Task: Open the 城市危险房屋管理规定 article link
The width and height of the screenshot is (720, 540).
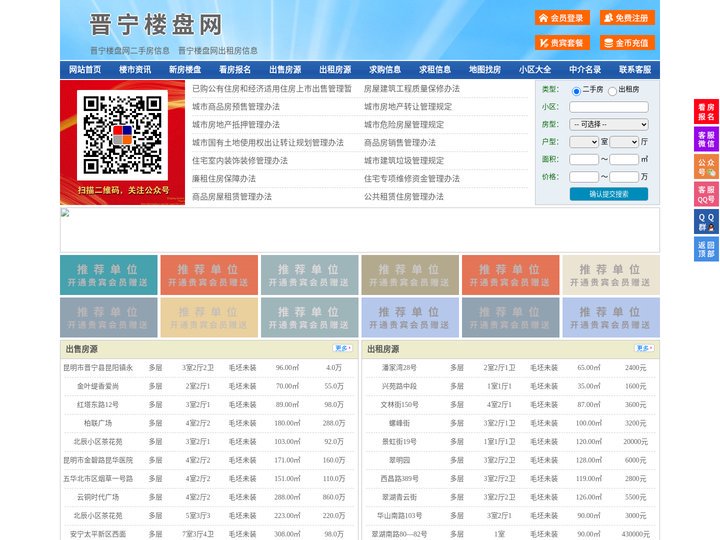Action: tap(404, 124)
